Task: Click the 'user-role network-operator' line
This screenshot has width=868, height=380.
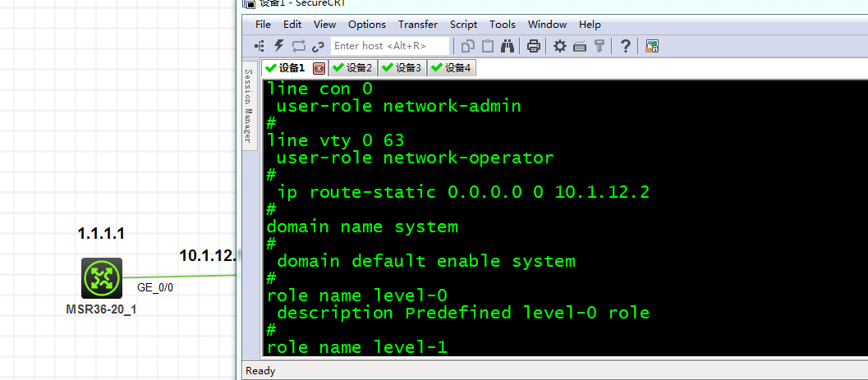Action: coord(415,158)
